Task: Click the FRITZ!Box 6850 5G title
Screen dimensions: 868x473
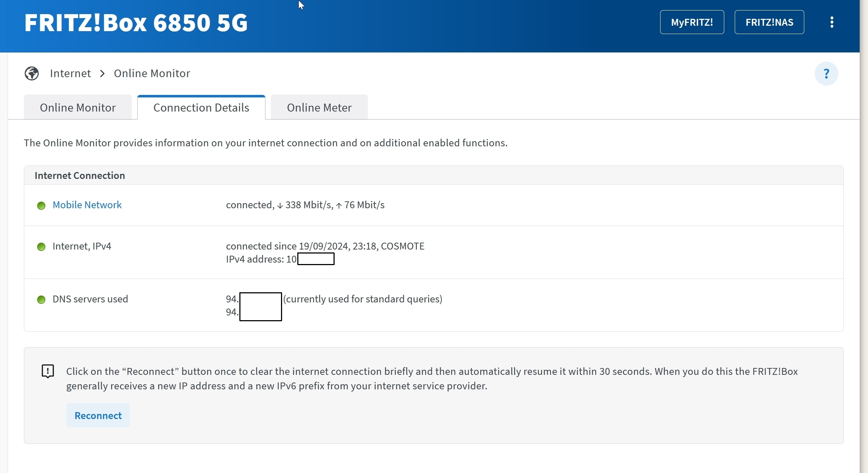Action: (136, 22)
